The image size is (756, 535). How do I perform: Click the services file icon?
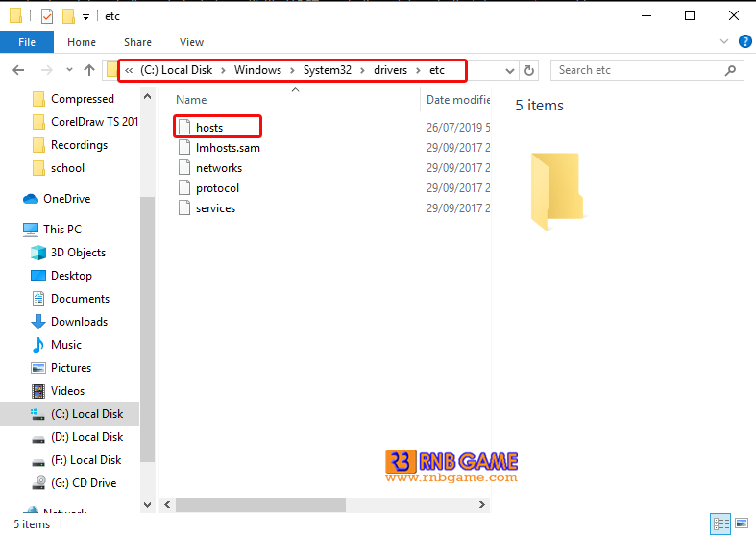click(184, 208)
